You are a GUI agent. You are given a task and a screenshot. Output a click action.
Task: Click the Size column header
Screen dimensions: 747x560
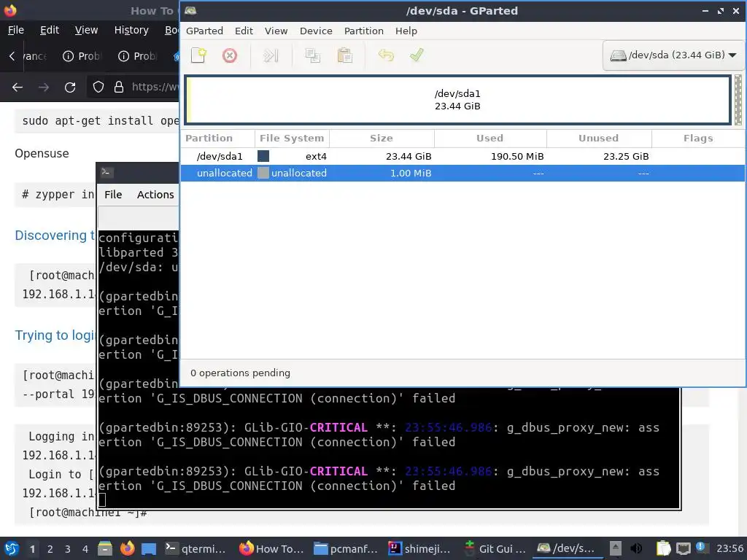pyautogui.click(x=382, y=138)
